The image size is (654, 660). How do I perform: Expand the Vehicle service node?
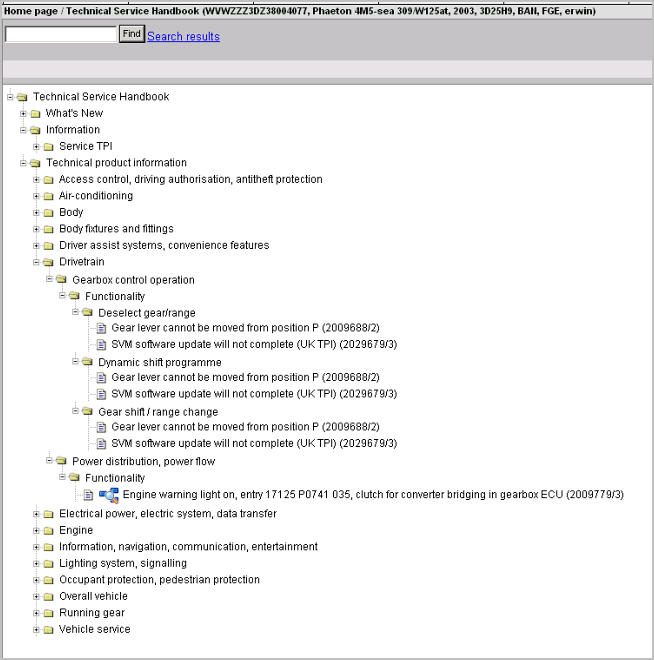37,630
